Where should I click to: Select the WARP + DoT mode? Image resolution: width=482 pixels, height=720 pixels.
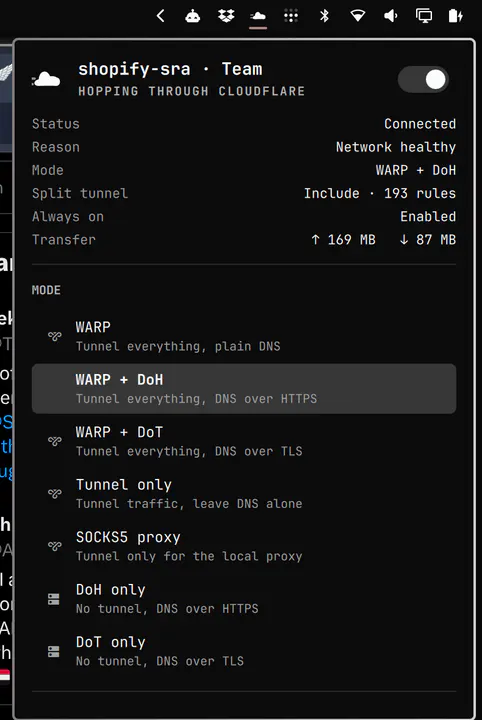pyautogui.click(x=244, y=441)
